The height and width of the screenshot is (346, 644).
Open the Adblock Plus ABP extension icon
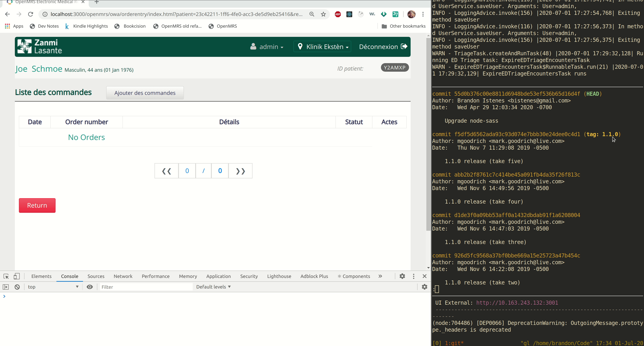[x=338, y=14]
